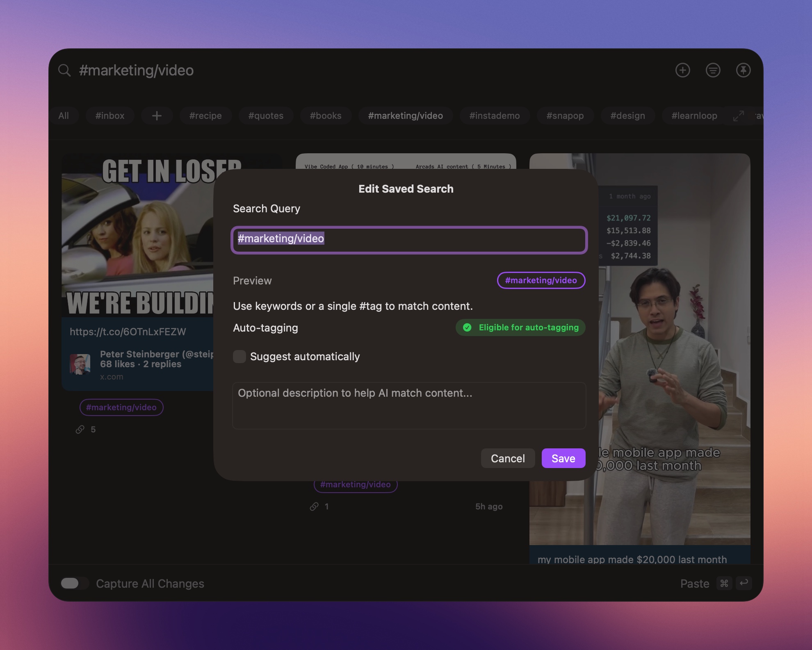Click the Search Query input field

pyautogui.click(x=409, y=240)
